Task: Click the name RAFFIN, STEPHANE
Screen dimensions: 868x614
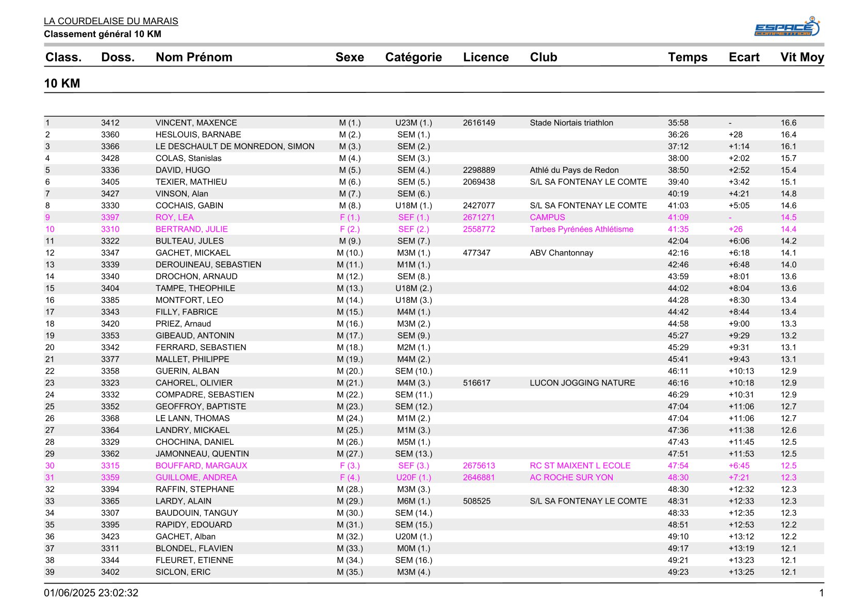Action: pyautogui.click(x=195, y=491)
